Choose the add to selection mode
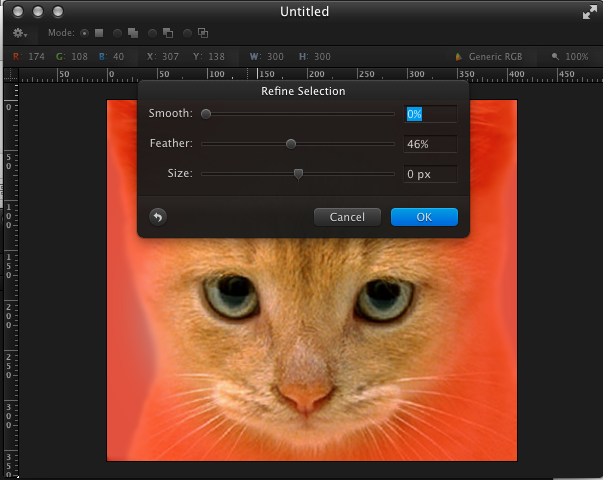Image resolution: width=603 pixels, height=480 pixels. pos(132,33)
